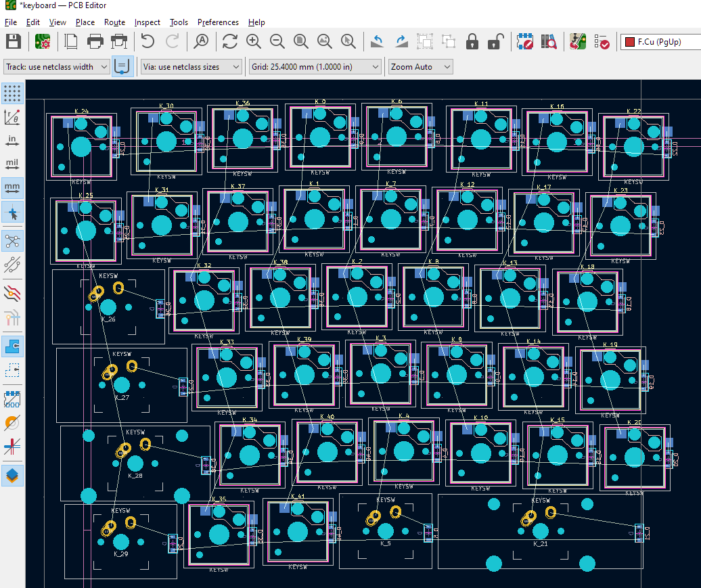Open the Footprint Library Browser

pyautogui.click(x=549, y=41)
